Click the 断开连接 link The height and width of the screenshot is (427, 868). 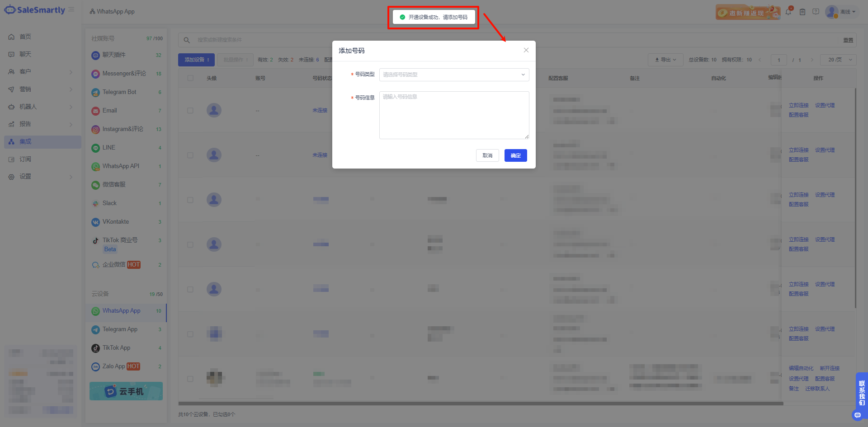click(x=830, y=369)
